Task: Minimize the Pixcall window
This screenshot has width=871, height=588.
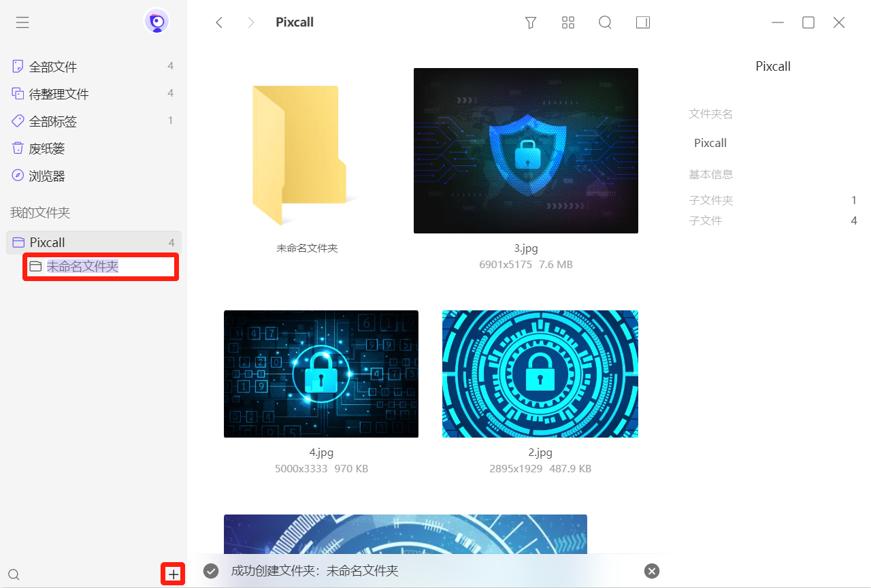Action: (778, 22)
